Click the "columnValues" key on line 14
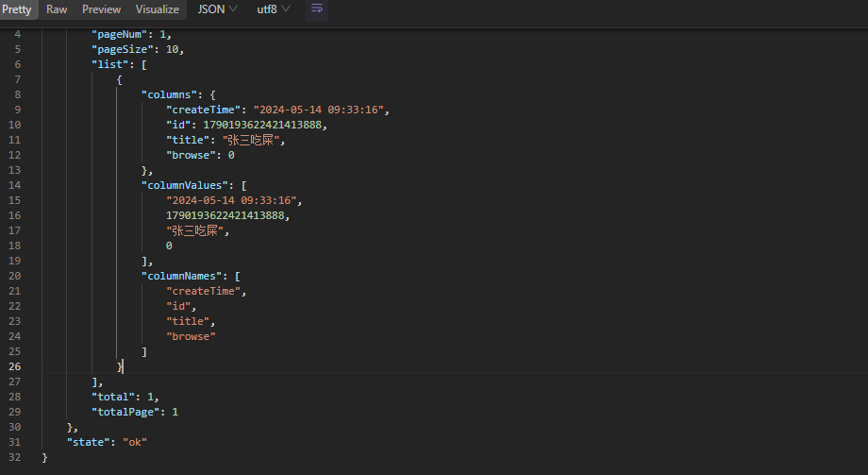868x475 pixels. pyautogui.click(x=185, y=185)
